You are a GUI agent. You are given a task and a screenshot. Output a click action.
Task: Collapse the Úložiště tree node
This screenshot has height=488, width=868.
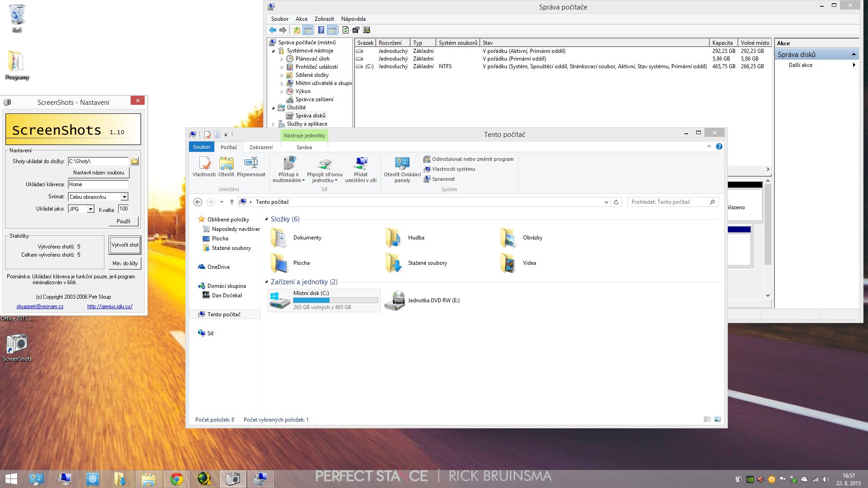(x=273, y=108)
